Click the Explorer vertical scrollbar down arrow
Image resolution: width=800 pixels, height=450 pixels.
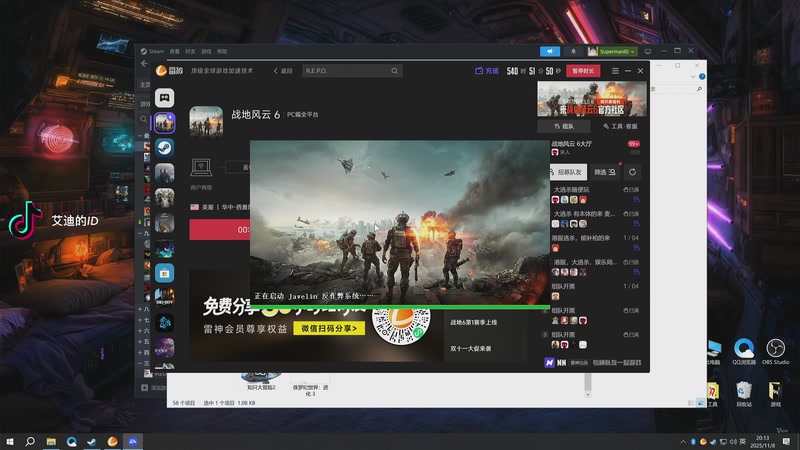click(x=588, y=394)
